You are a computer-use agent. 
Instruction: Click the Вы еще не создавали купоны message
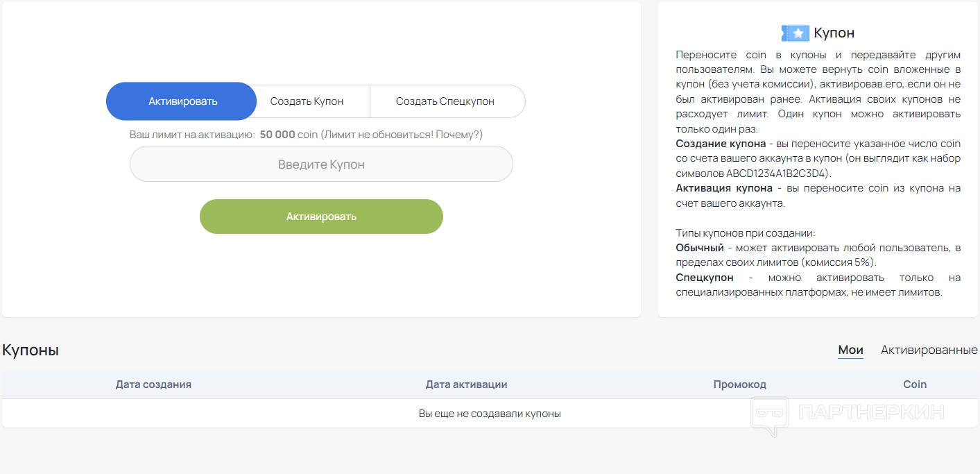(x=490, y=414)
